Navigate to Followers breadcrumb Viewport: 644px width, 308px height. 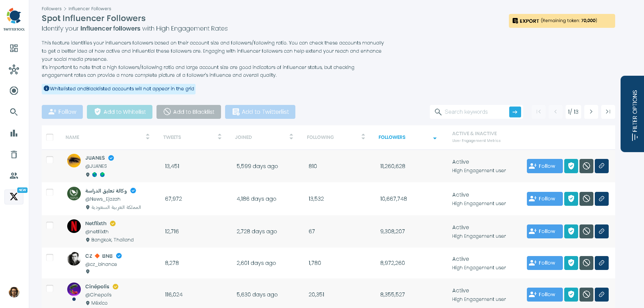pos(52,8)
